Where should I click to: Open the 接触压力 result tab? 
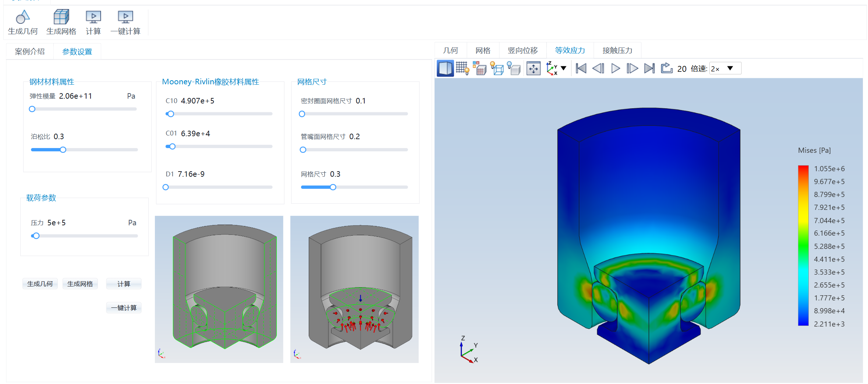click(617, 50)
